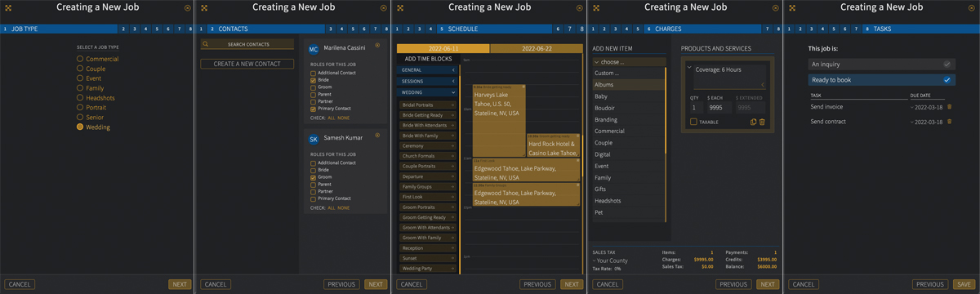The image size is (980, 294).
Task: Close the Tasks panel dialog
Action: [x=972, y=8]
